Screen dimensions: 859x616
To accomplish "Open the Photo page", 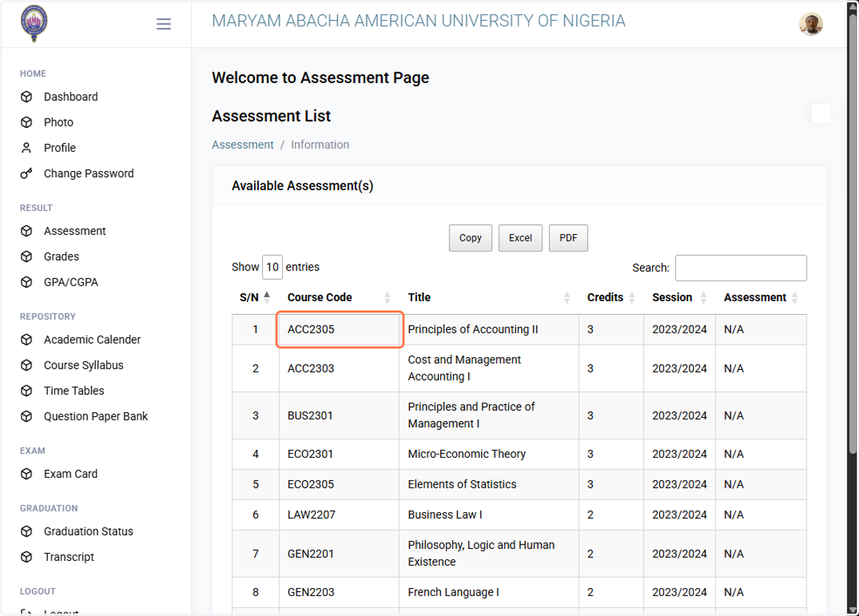I will coord(59,122).
